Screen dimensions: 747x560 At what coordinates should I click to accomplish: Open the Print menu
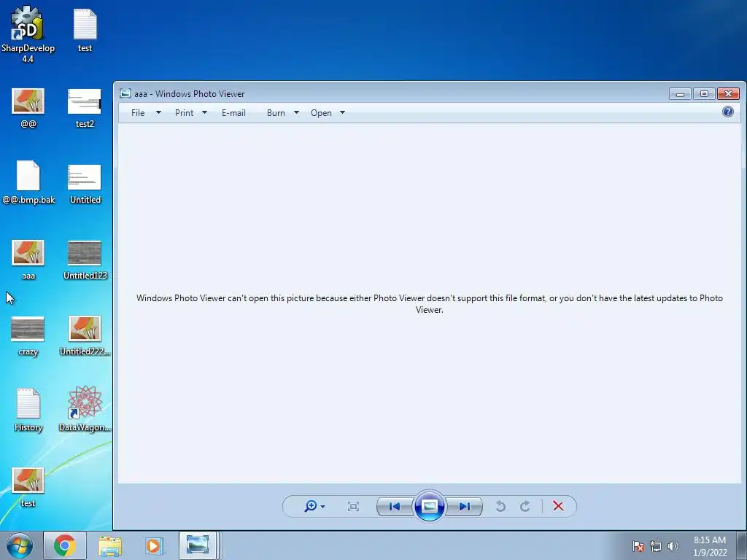184,113
